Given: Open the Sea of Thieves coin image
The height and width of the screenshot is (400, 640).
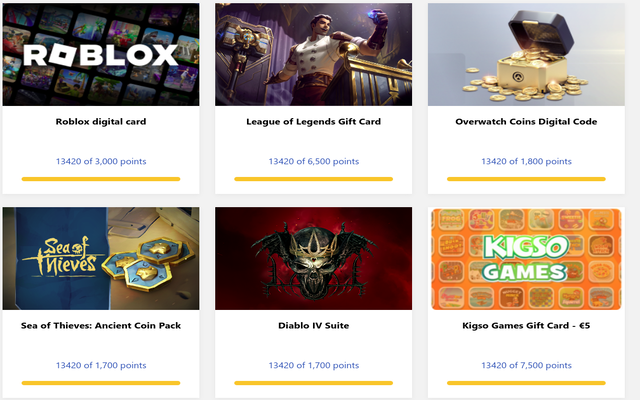Looking at the screenshot, I should (x=100, y=258).
